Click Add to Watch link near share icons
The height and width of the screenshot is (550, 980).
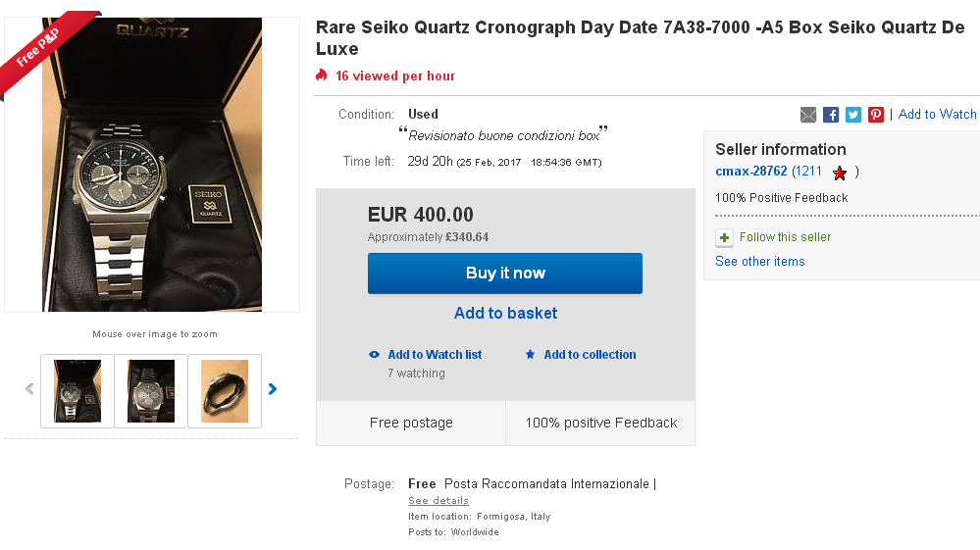click(x=937, y=115)
